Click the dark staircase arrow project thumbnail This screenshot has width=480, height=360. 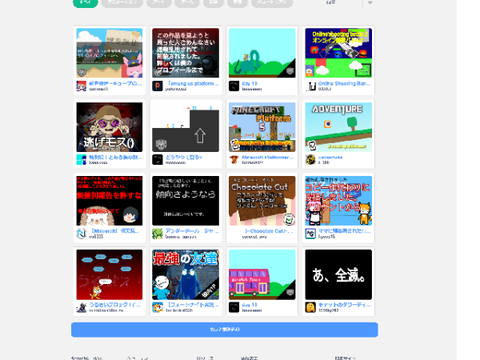pyautogui.click(x=186, y=127)
